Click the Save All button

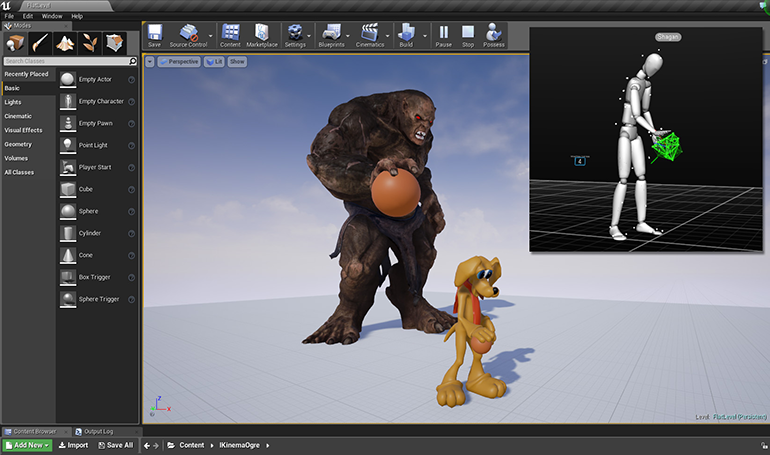tap(115, 445)
